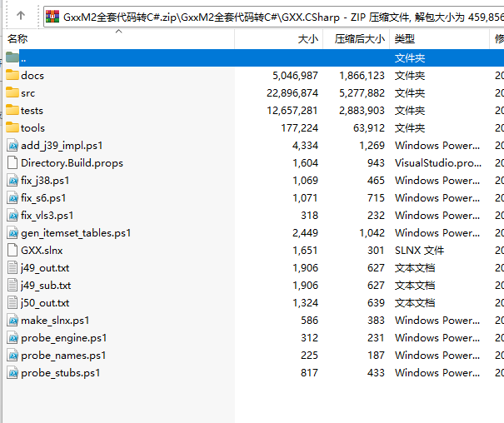
Task: Select file name gen_itemset_tables.ps1
Action: tap(76, 233)
